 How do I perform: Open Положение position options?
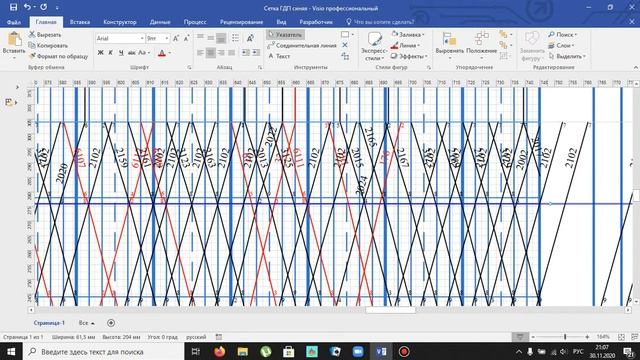(x=481, y=46)
